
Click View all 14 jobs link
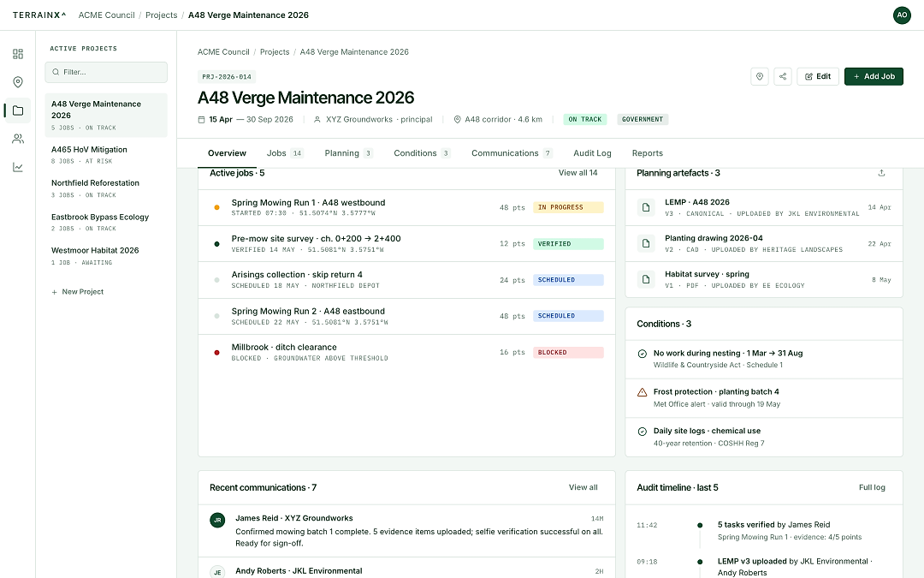pyautogui.click(x=577, y=173)
